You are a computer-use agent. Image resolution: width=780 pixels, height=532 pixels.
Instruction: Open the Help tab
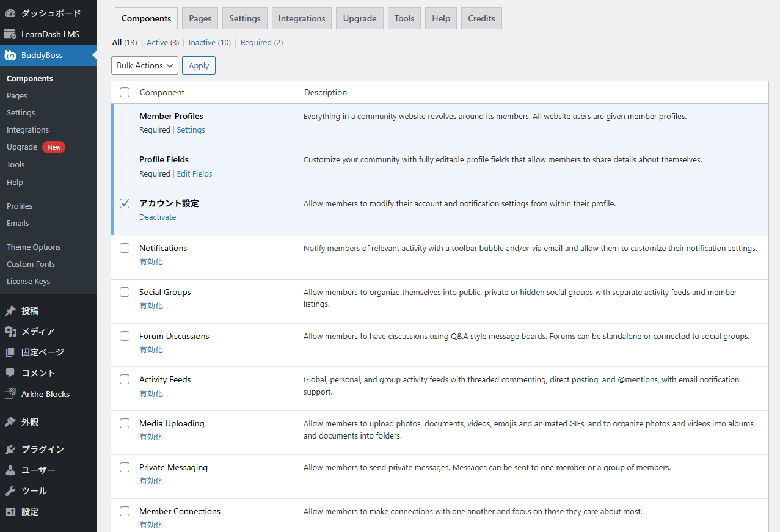point(441,18)
